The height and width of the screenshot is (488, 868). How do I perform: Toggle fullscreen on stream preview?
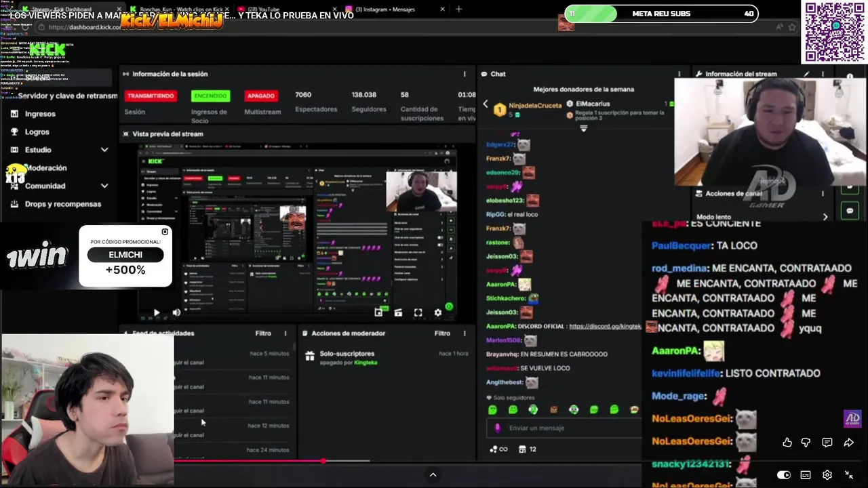click(x=418, y=312)
